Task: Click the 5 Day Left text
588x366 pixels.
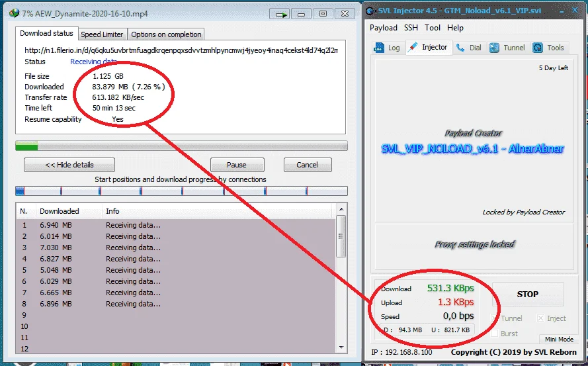Action: (x=554, y=68)
